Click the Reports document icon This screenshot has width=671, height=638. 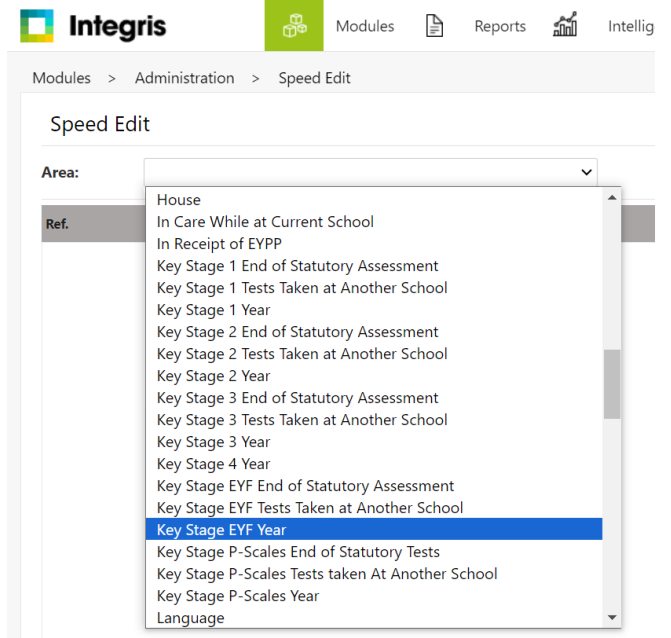[x=434, y=26]
